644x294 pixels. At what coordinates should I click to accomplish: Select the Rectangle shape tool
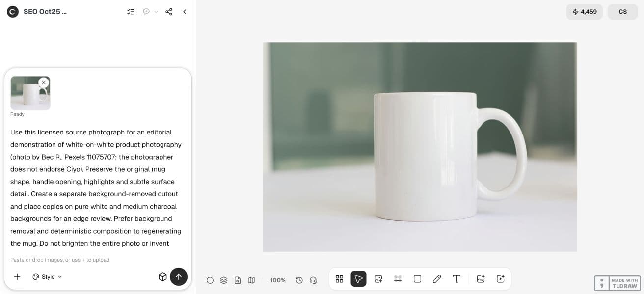417,279
